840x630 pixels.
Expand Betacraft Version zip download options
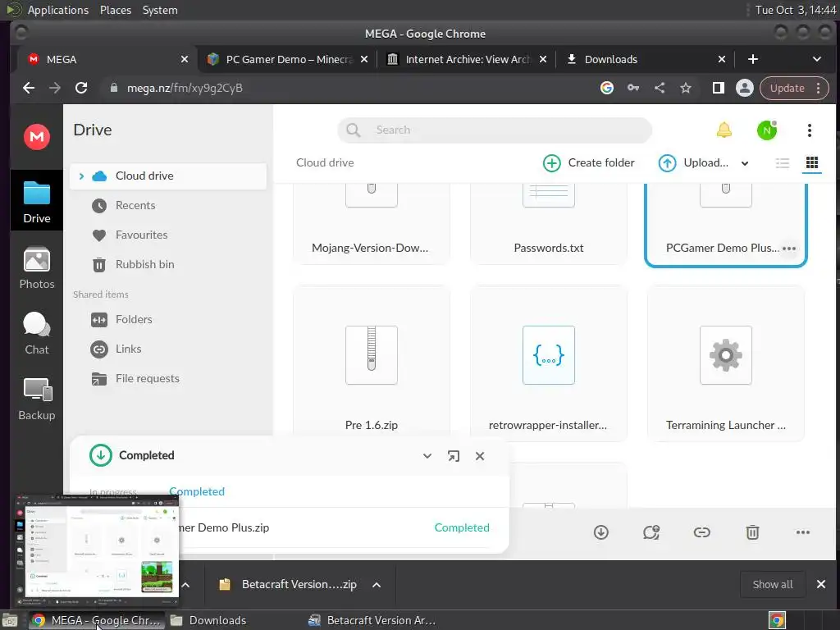(377, 584)
